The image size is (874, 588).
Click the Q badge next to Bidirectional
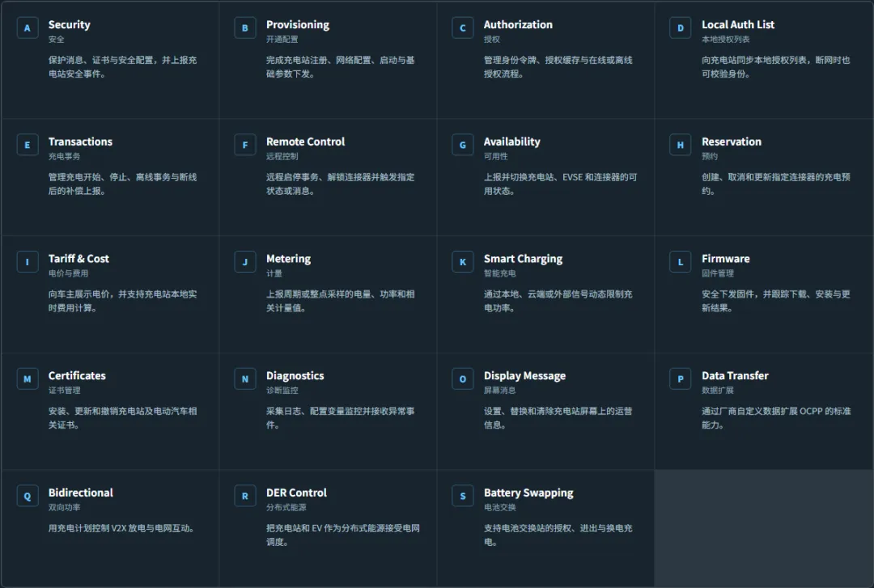point(28,496)
